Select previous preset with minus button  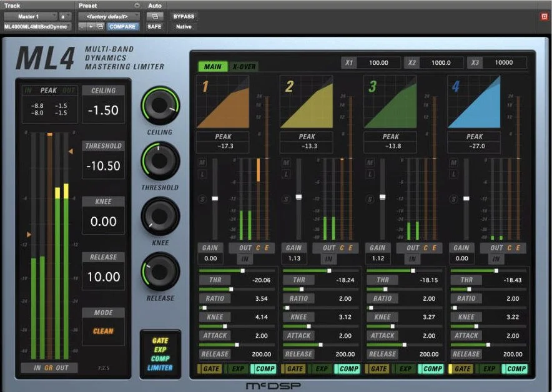(x=82, y=27)
